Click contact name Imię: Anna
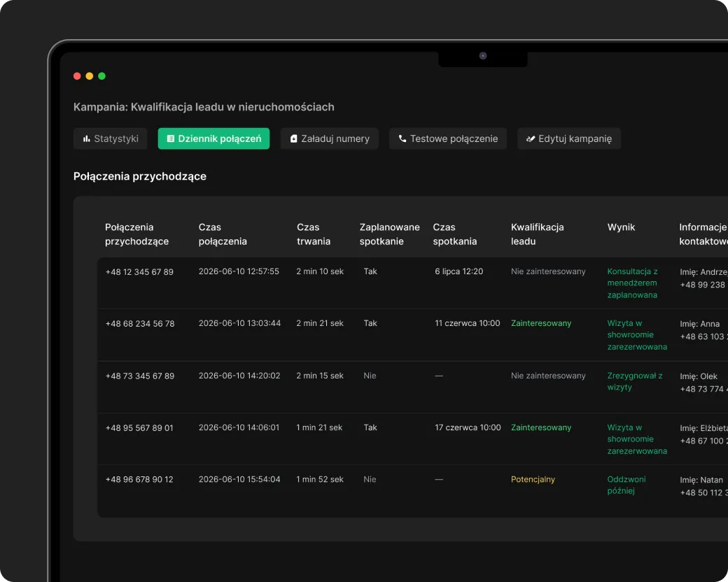Viewport: 728px width, 582px height. [700, 324]
